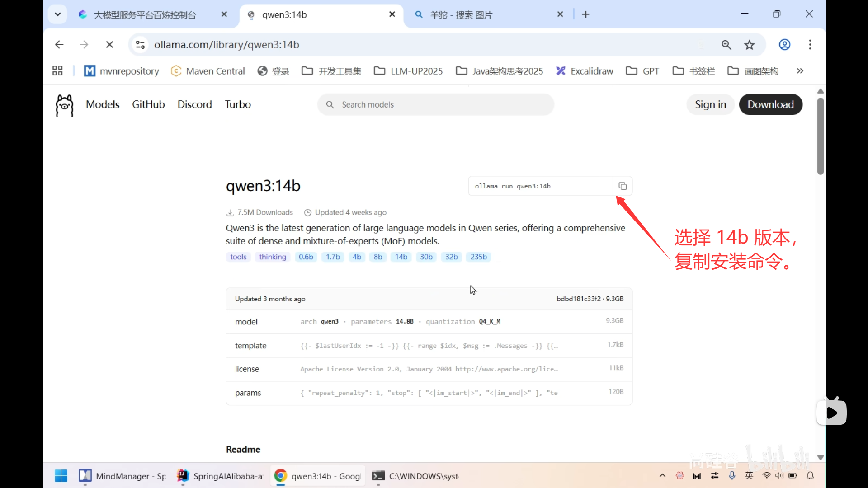Viewport: 868px width, 488px height.
Task: Click the Ollama llama logo
Action: click(64, 105)
